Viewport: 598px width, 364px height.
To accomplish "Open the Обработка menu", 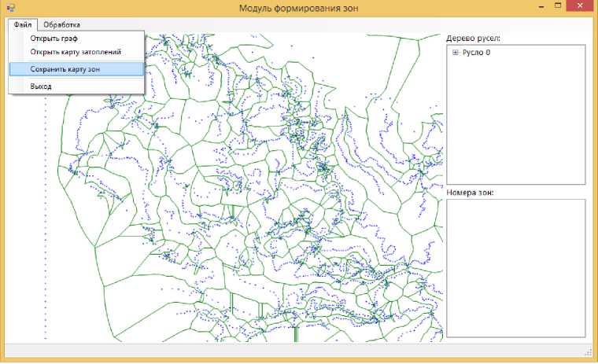I will point(61,24).
